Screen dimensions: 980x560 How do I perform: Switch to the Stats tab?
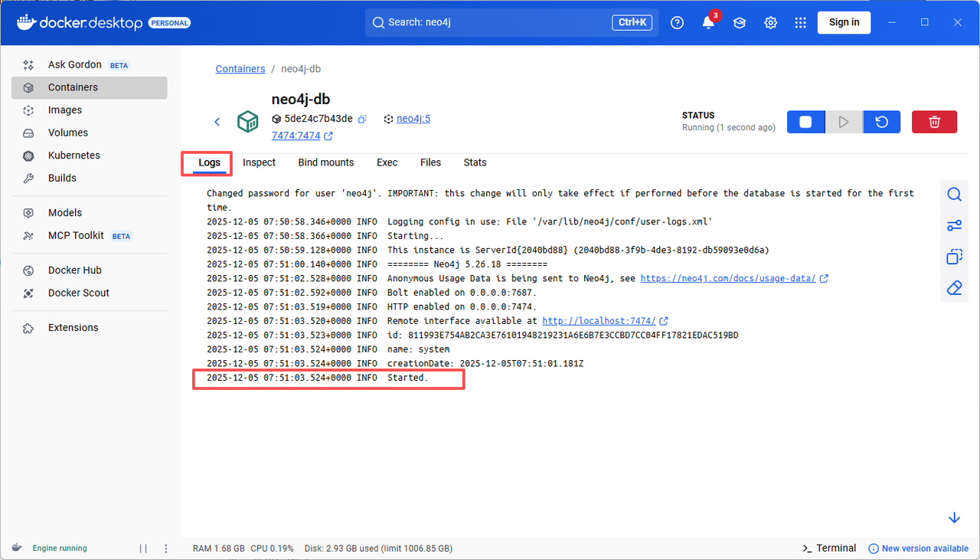[475, 162]
